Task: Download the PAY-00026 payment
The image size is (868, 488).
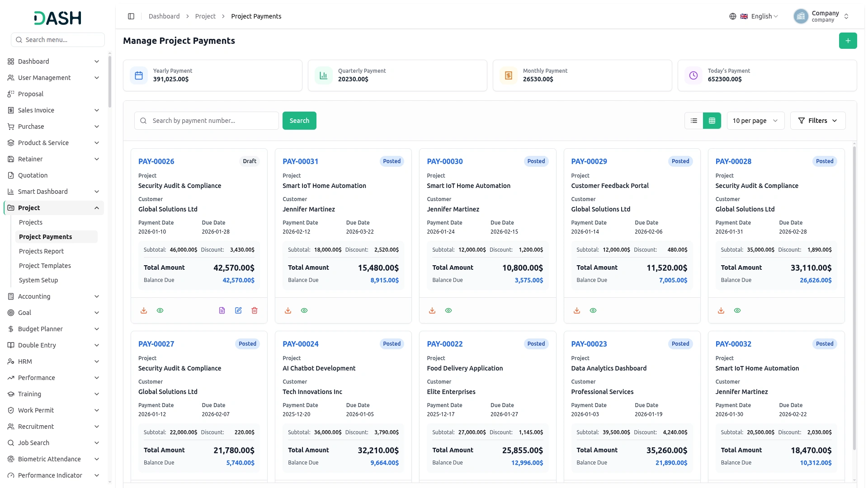Action: tap(144, 310)
